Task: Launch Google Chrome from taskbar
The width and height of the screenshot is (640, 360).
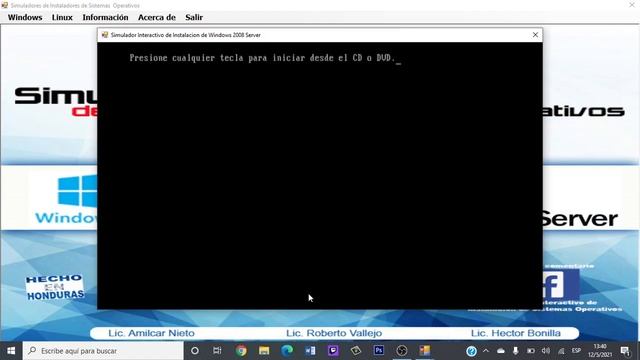Action: (241, 351)
